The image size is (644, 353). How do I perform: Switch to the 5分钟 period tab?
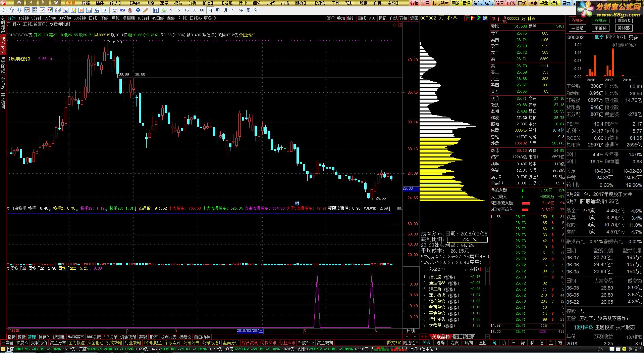[x=36, y=18]
